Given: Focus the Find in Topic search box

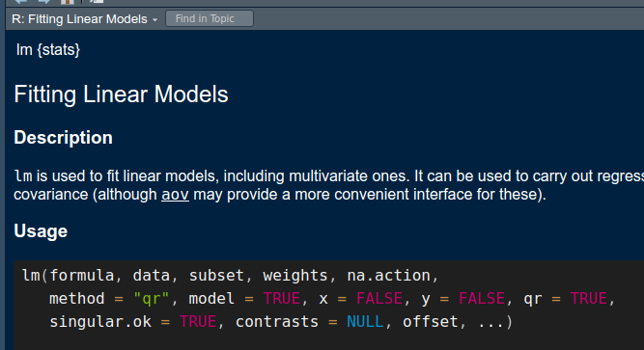Looking at the screenshot, I should 210,19.
